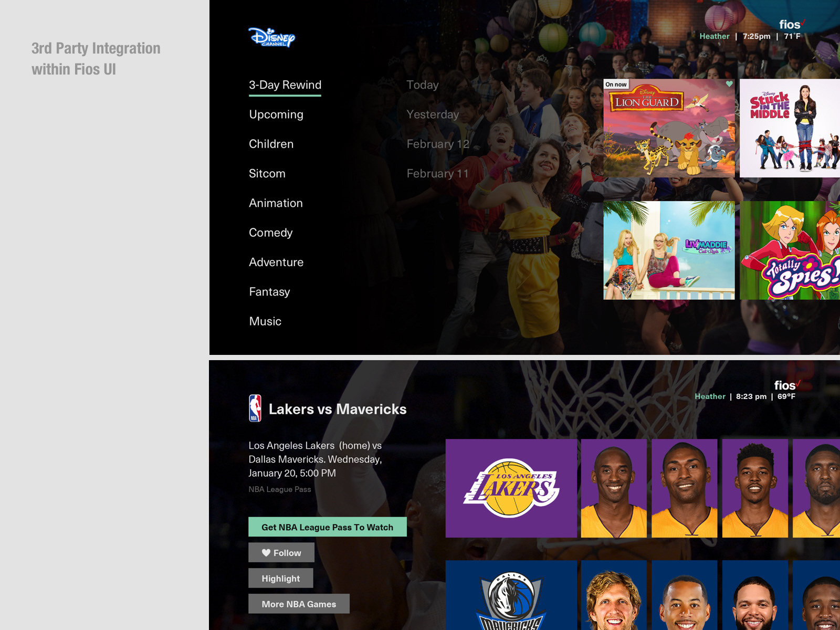Click the 7:25pm clock text

(x=757, y=36)
